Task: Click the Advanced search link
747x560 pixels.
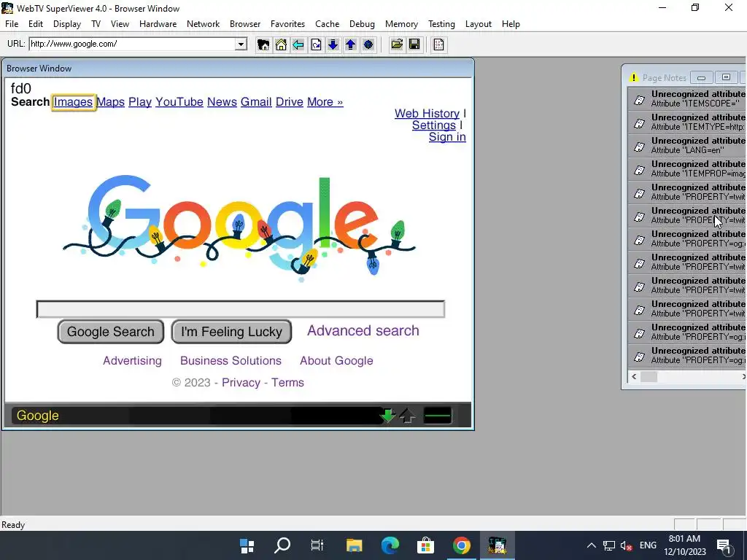Action: (x=363, y=330)
